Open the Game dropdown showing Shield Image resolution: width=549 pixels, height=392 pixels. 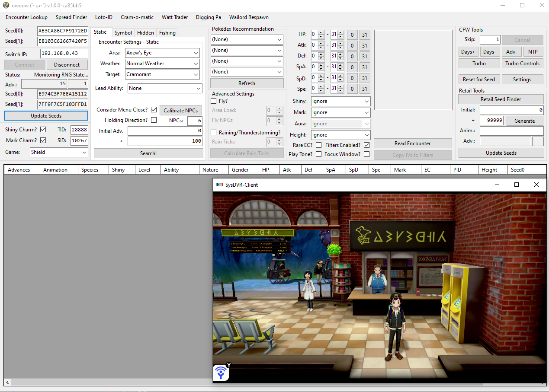click(x=59, y=152)
